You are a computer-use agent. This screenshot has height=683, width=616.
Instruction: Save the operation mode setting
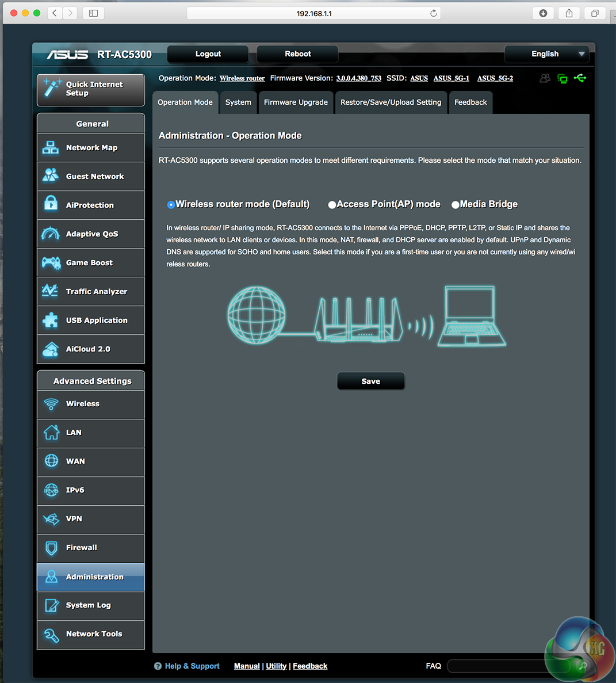coord(371,381)
